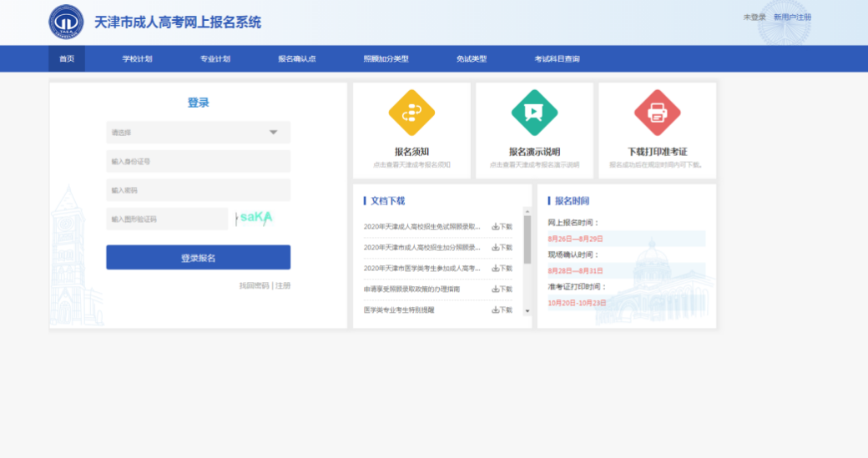Click the green 报名演示说明 presentation icon
Viewport: 868px width, 458px height.
(534, 113)
